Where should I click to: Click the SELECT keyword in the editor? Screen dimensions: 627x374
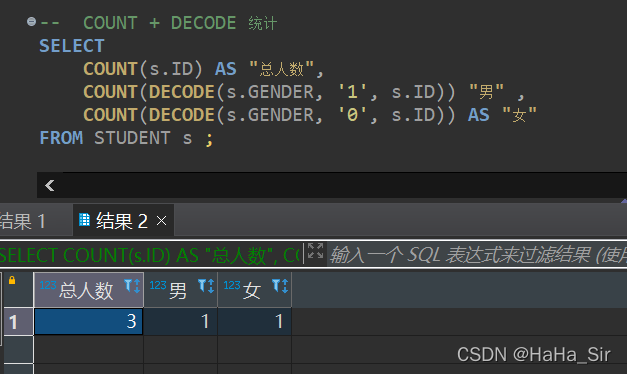[x=72, y=46]
